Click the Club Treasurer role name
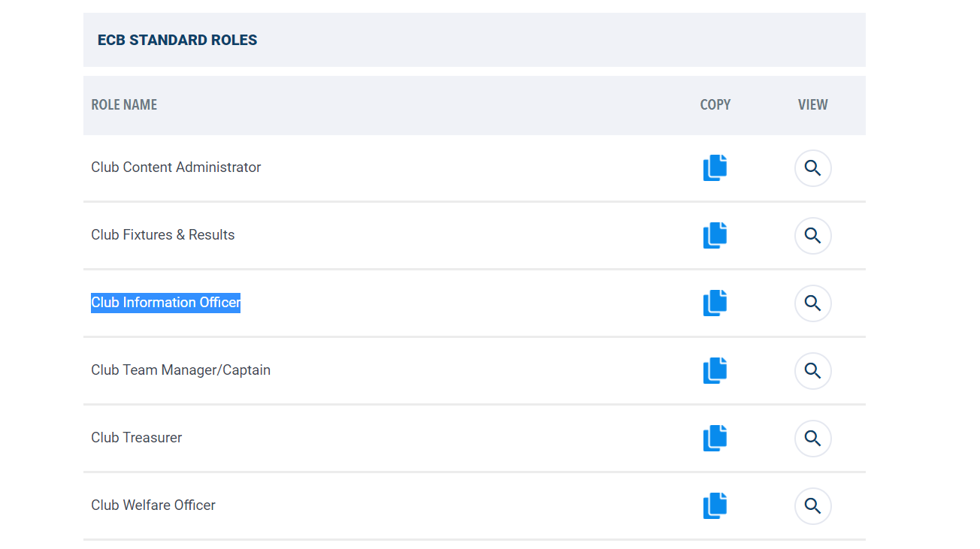Viewport: 980px width, 549px height. [137, 438]
